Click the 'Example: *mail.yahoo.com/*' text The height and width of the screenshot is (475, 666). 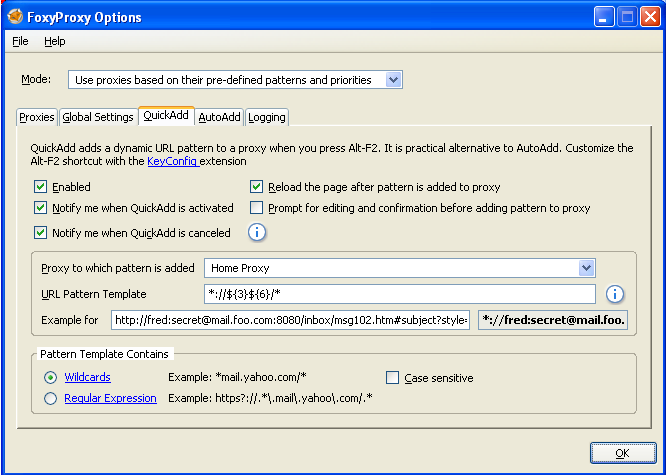237,377
